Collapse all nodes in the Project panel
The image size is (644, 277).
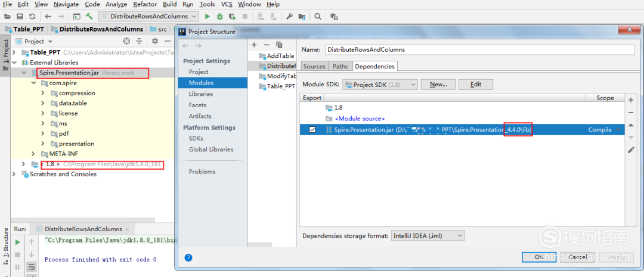coord(139,41)
